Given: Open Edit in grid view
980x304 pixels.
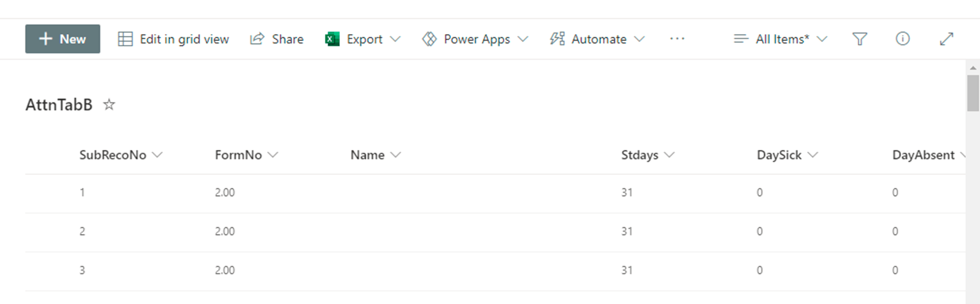Looking at the screenshot, I should click(x=173, y=39).
